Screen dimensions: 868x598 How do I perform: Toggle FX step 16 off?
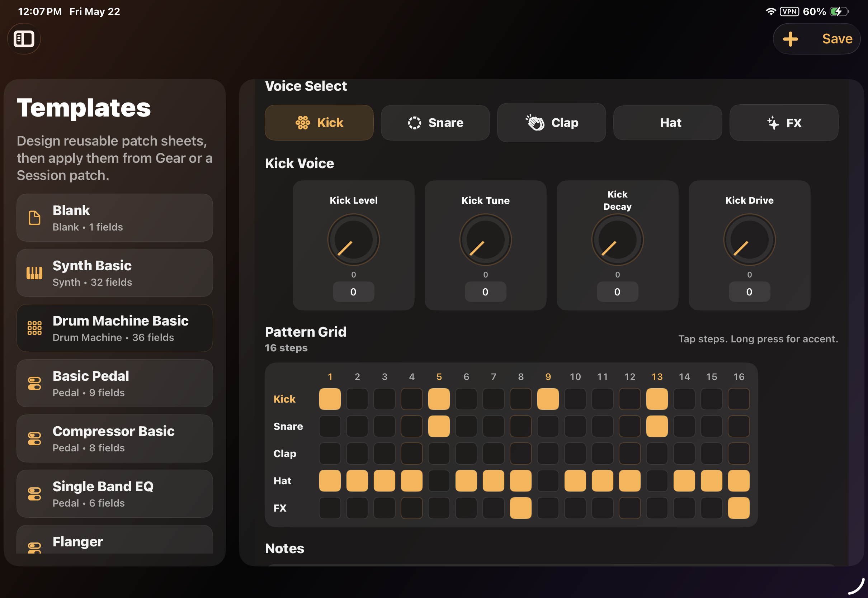[x=739, y=508]
